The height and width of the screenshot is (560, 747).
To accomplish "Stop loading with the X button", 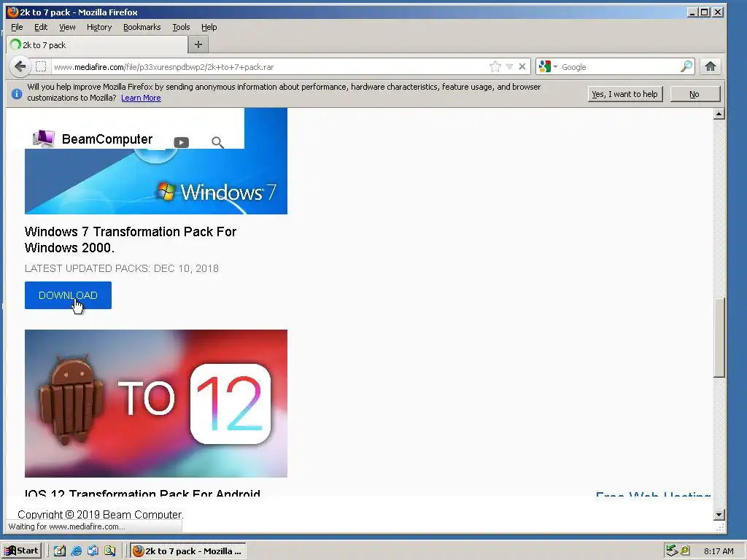I will coord(522,66).
